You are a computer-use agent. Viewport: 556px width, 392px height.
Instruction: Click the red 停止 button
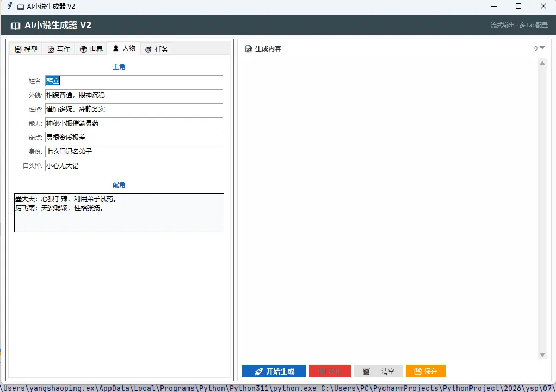(330, 371)
